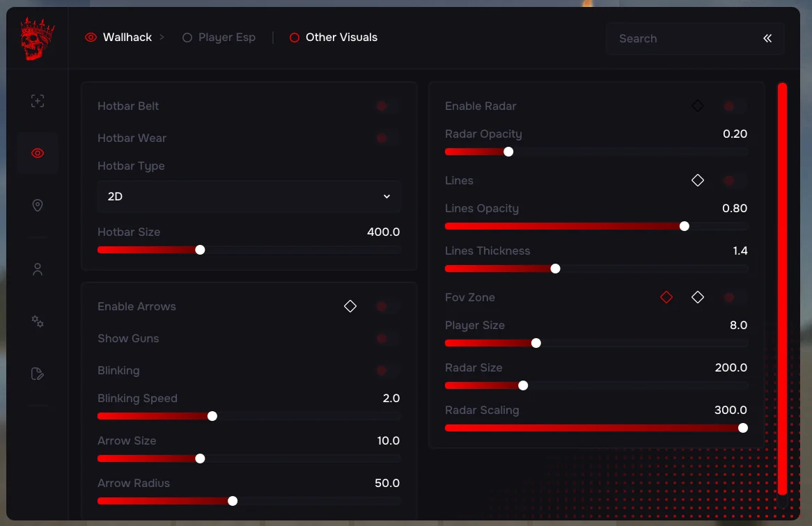Toggle the Lines switch
812x526 pixels.
tap(735, 180)
